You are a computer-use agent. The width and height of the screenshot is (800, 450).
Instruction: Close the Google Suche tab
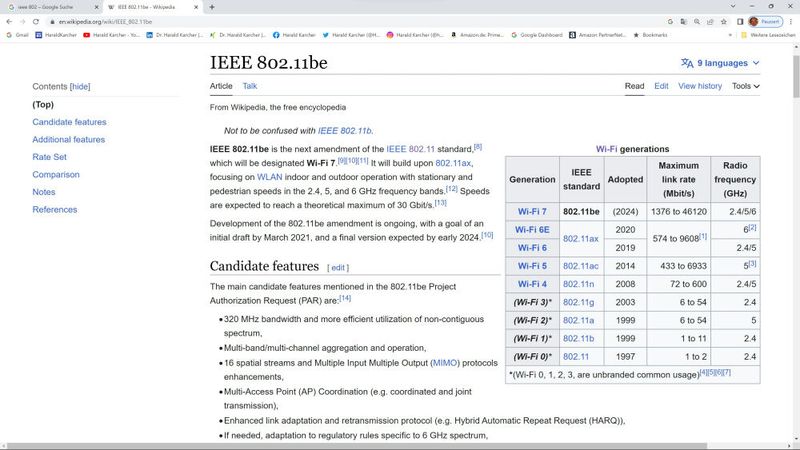pos(96,7)
